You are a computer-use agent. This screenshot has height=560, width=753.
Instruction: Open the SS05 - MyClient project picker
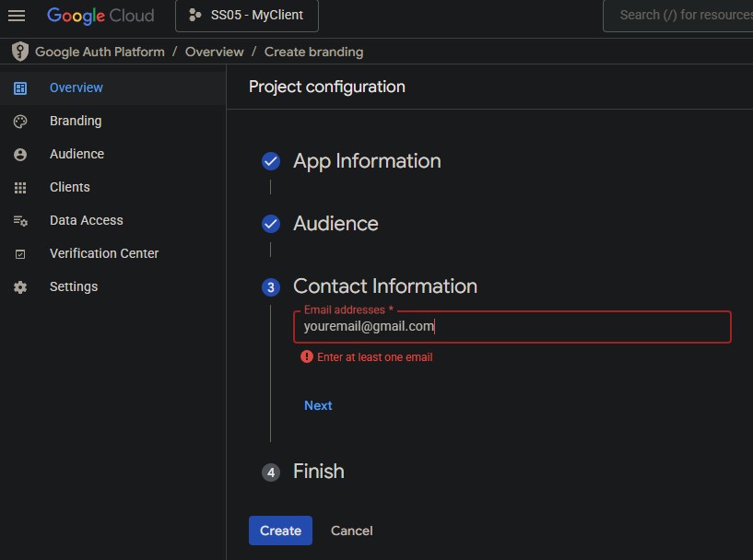(246, 16)
